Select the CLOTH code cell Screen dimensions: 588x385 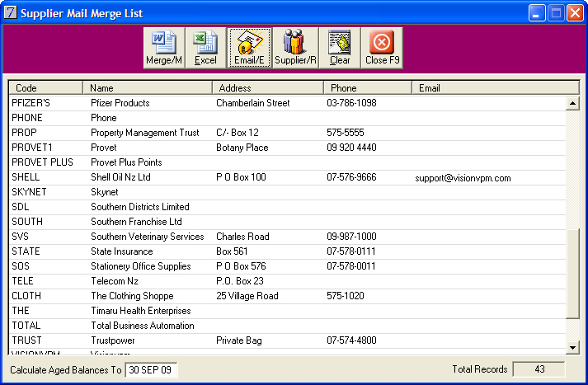pyautogui.click(x=26, y=296)
